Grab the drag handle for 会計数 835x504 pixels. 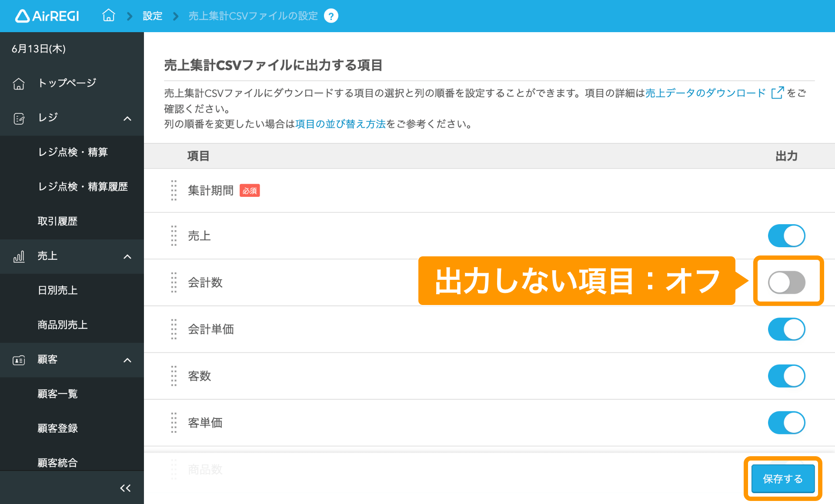(x=174, y=282)
